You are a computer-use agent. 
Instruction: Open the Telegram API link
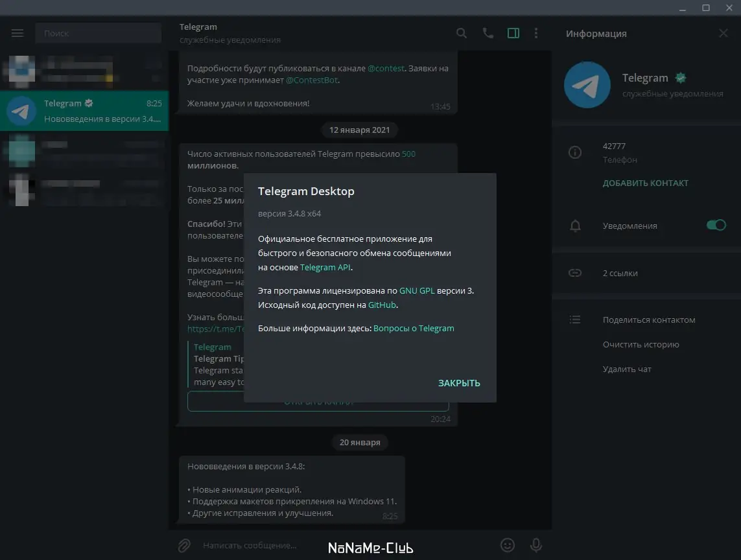point(325,268)
